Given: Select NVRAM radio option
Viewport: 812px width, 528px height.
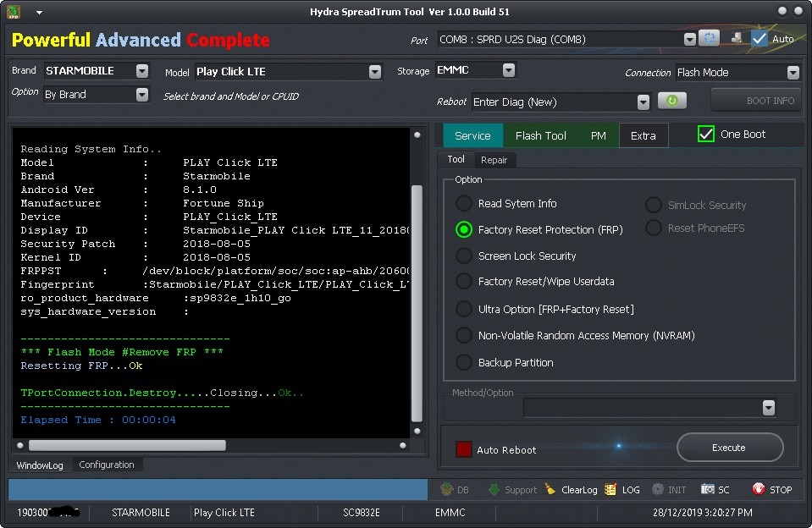Looking at the screenshot, I should (x=464, y=335).
